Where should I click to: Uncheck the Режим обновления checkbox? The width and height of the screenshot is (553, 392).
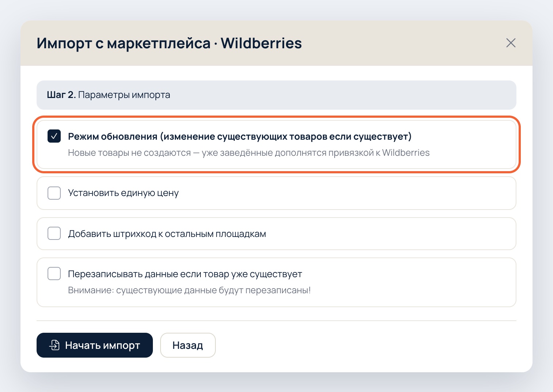point(54,136)
